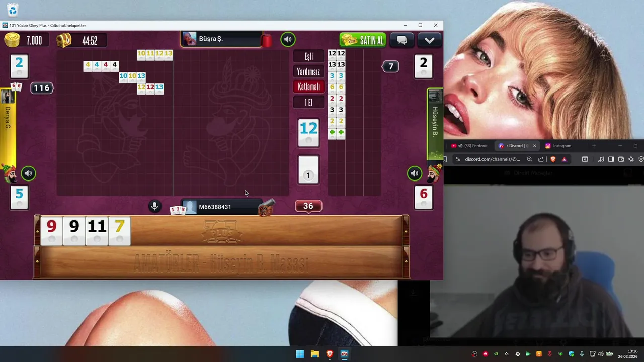
Task: Open a new tab with plus button
Action: [x=594, y=146]
